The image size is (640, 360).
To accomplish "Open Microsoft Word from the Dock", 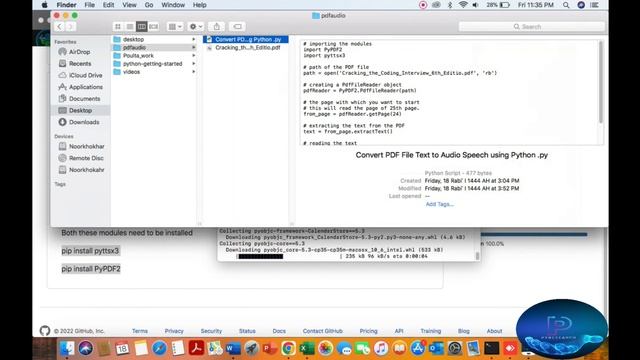I will pyautogui.click(x=233, y=348).
